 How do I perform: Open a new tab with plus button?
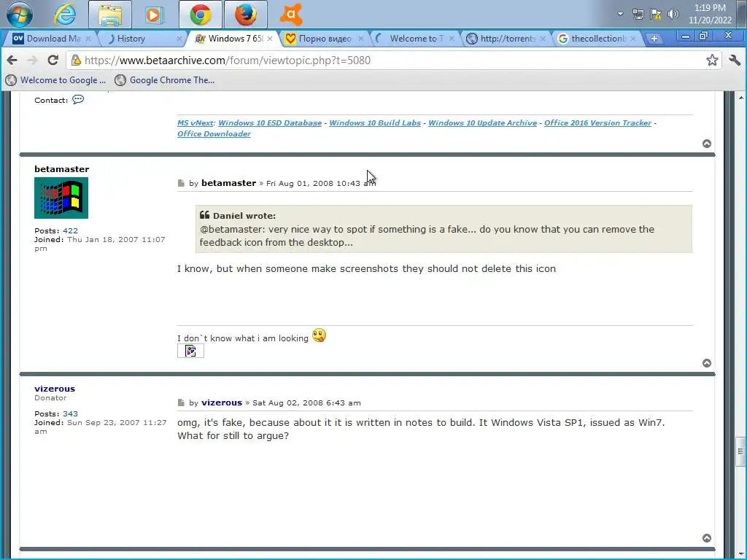pos(654,39)
